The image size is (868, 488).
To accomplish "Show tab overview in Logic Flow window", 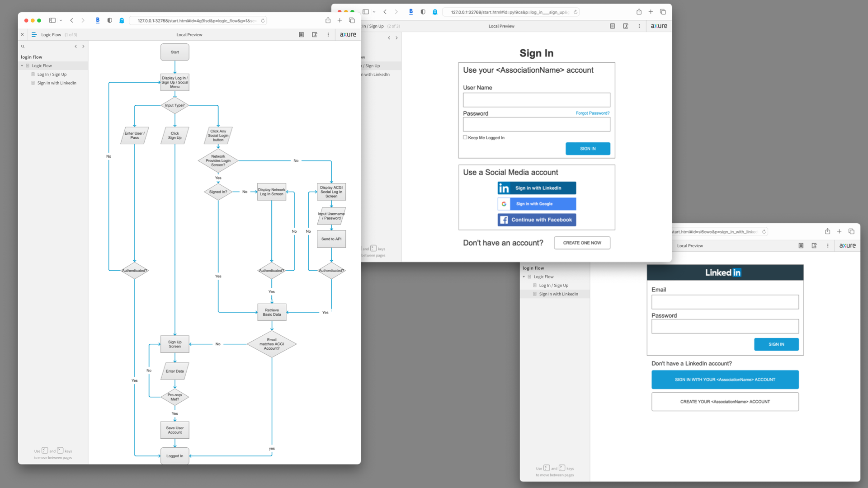I will point(352,20).
